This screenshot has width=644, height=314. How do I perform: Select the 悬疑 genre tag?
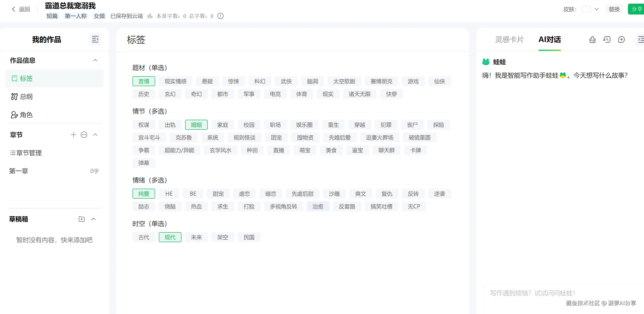(x=207, y=81)
